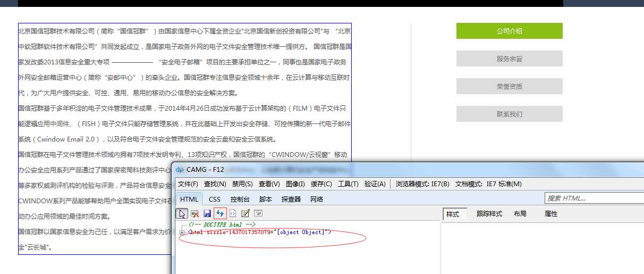The height and width of the screenshot is (274, 644).
Task: Click the edit HTML pencil icon
Action: pos(245,213)
